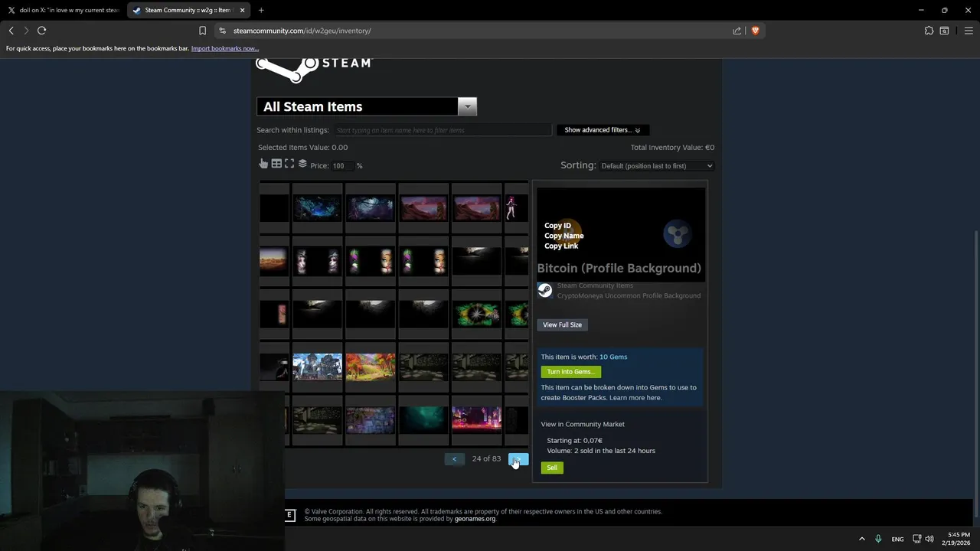The height and width of the screenshot is (551, 980).
Task: Select the blue castle town thumbnail
Action: tap(318, 367)
